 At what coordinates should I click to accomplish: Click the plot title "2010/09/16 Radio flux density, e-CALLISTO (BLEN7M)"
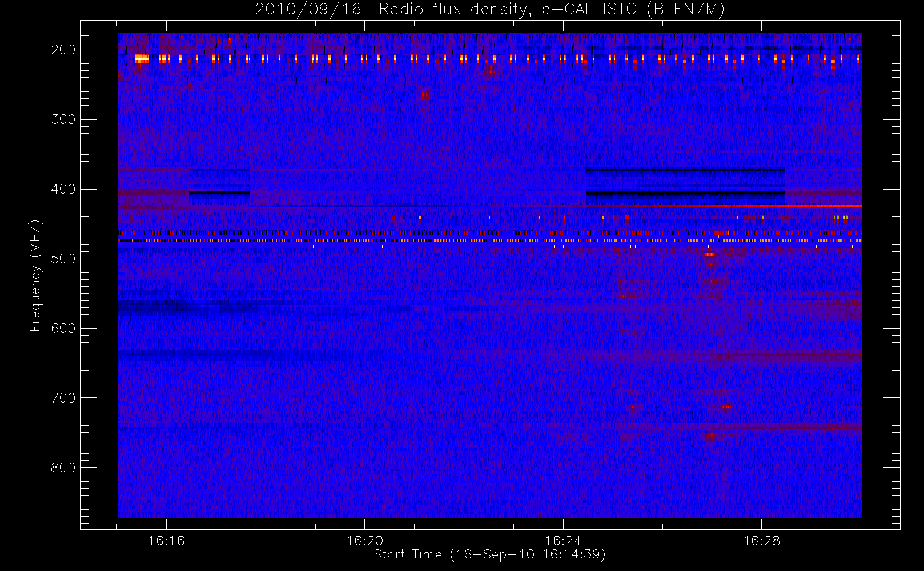pyautogui.click(x=490, y=9)
